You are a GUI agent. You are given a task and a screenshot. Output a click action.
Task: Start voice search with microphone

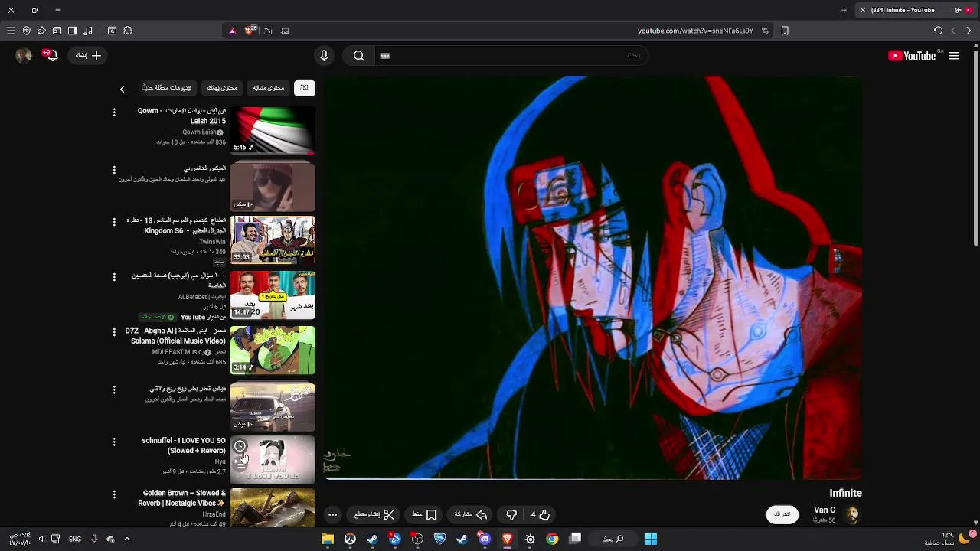click(324, 55)
